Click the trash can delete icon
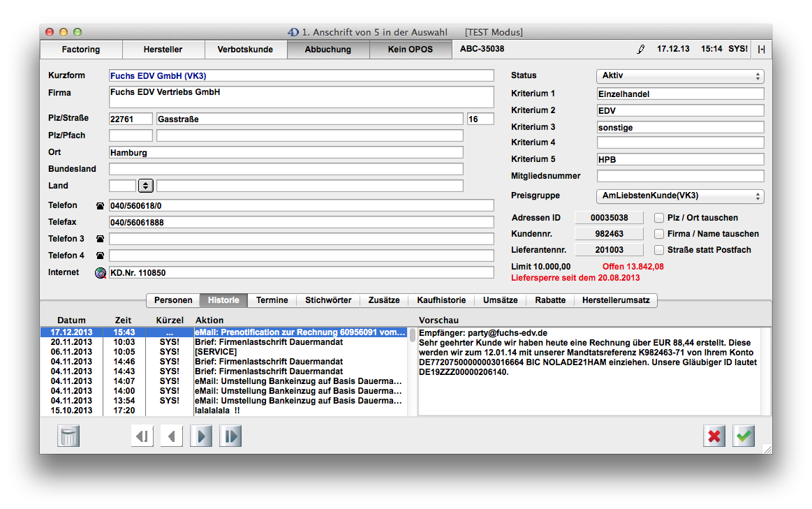 68,436
